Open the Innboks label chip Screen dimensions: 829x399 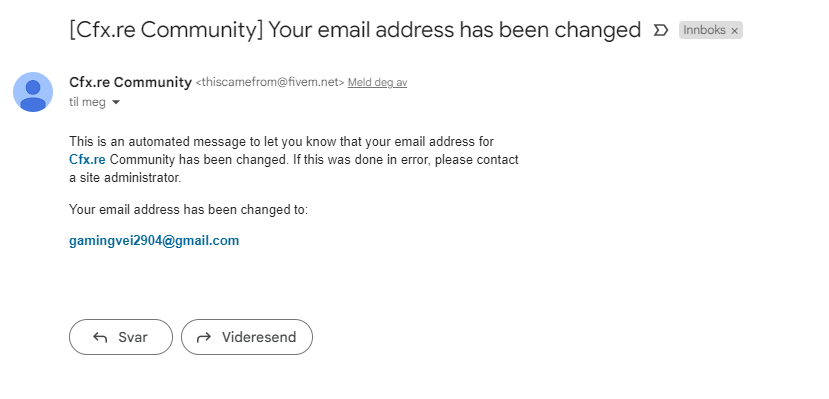[704, 30]
